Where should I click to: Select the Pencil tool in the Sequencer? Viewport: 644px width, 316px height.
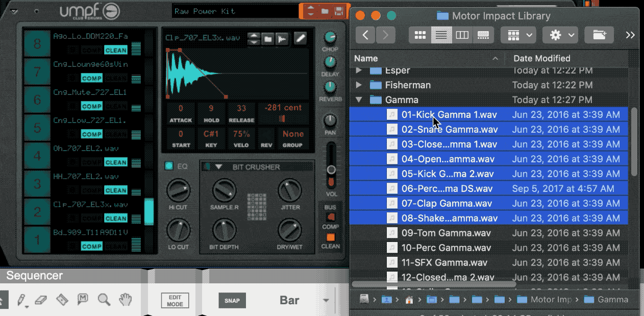(21, 300)
